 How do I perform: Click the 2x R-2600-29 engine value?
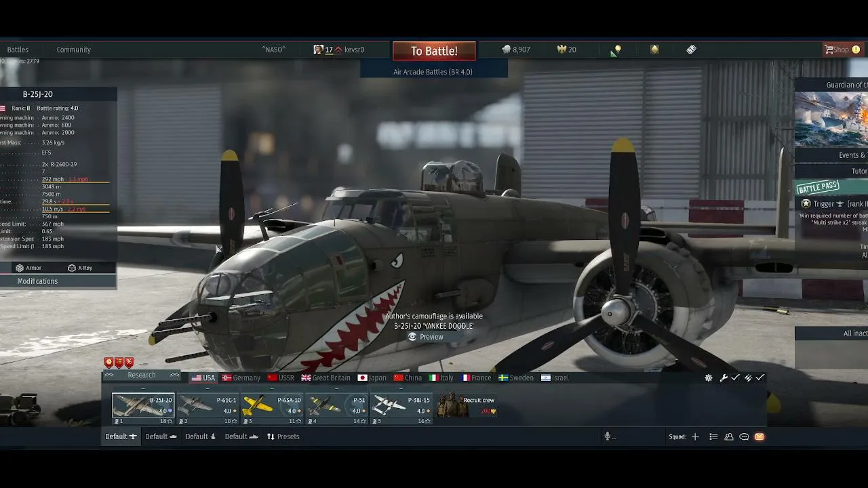(60, 165)
